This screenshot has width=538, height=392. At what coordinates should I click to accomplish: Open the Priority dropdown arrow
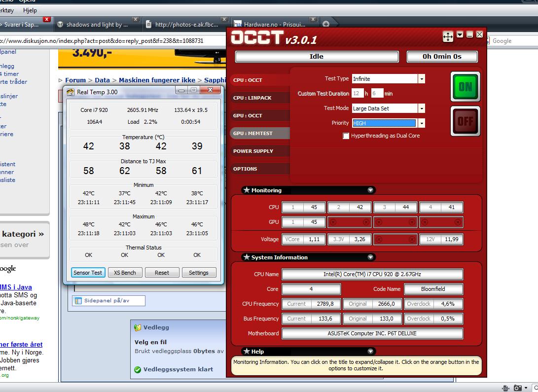(x=422, y=123)
